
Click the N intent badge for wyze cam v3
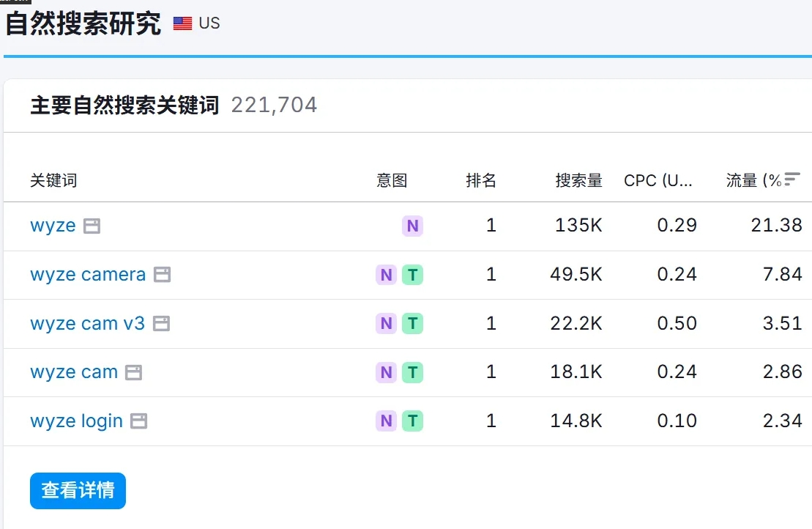point(386,323)
